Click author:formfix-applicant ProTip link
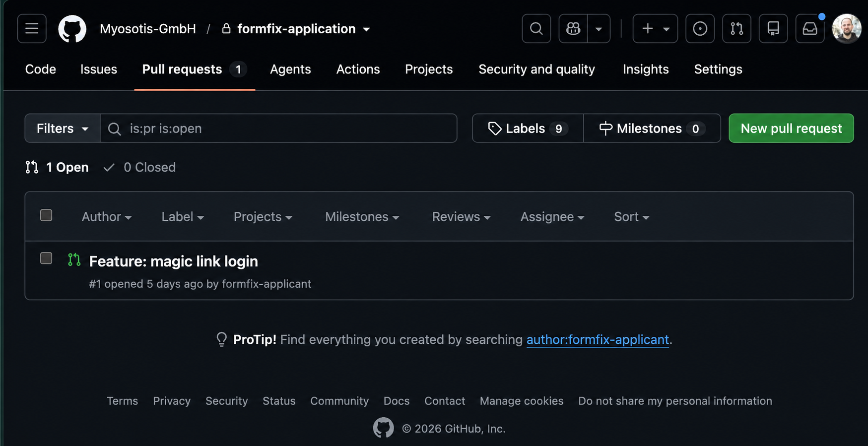 598,339
